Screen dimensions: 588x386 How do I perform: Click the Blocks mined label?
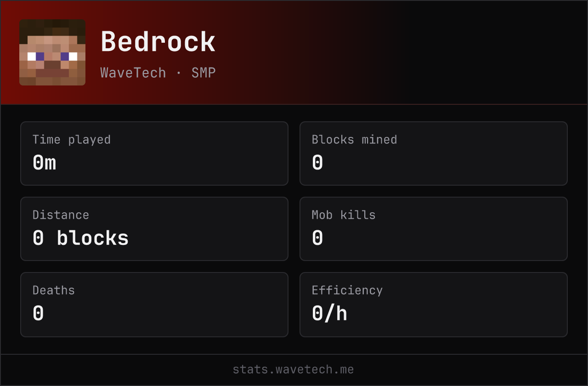[x=354, y=140]
